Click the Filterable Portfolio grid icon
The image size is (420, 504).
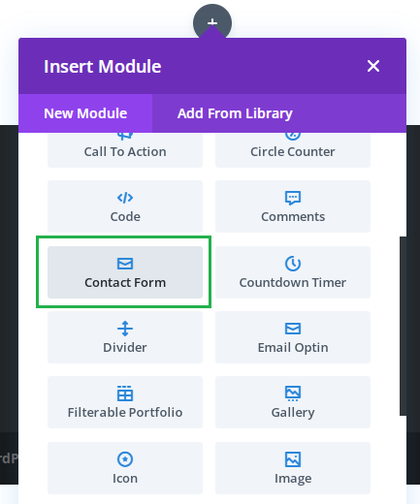coord(125,394)
